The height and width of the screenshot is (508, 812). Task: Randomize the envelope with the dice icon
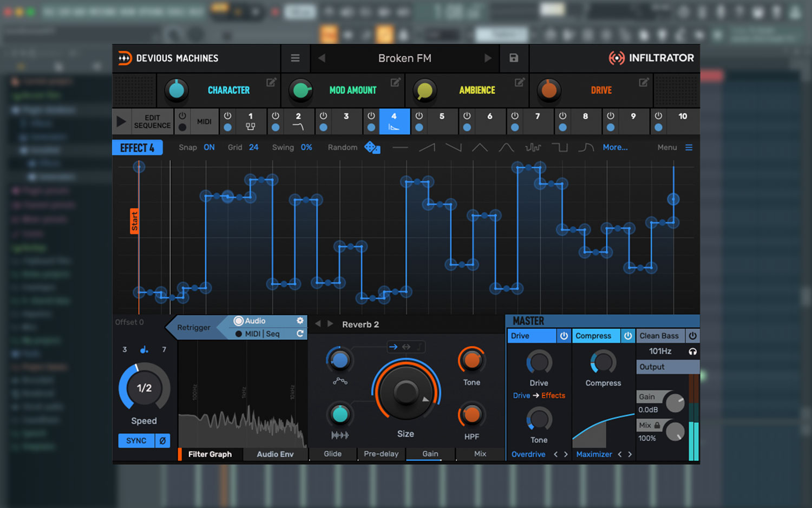tap(372, 147)
